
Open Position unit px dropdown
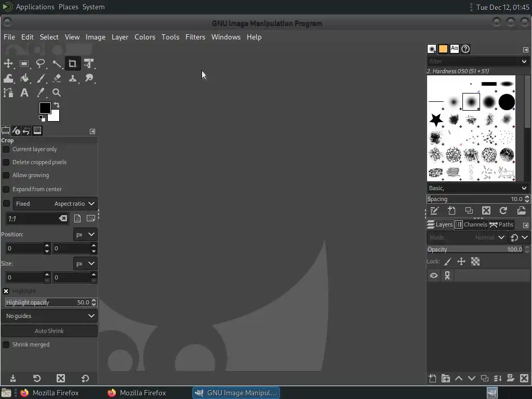point(85,234)
